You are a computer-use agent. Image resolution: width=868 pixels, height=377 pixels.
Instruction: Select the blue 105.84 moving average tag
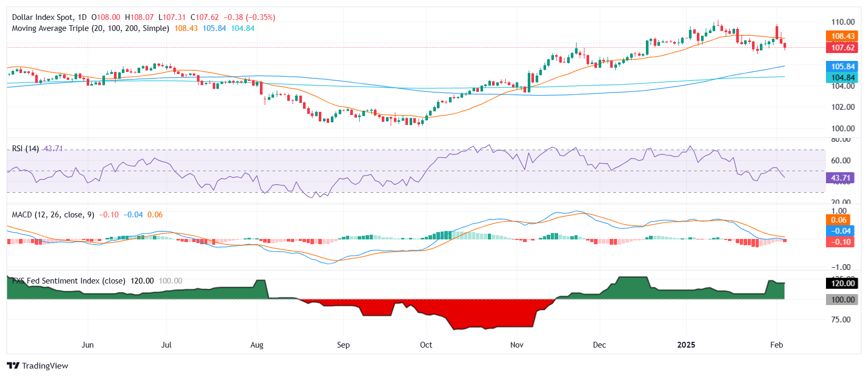coord(842,67)
